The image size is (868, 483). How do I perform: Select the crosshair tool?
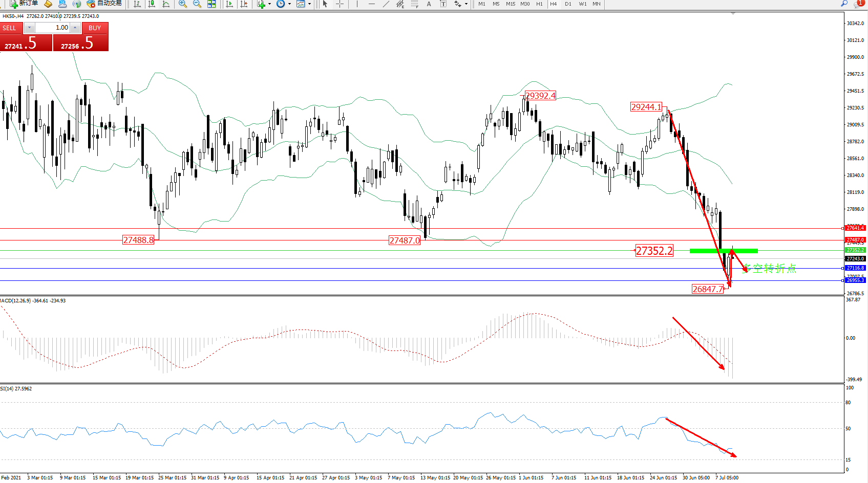click(x=340, y=4)
